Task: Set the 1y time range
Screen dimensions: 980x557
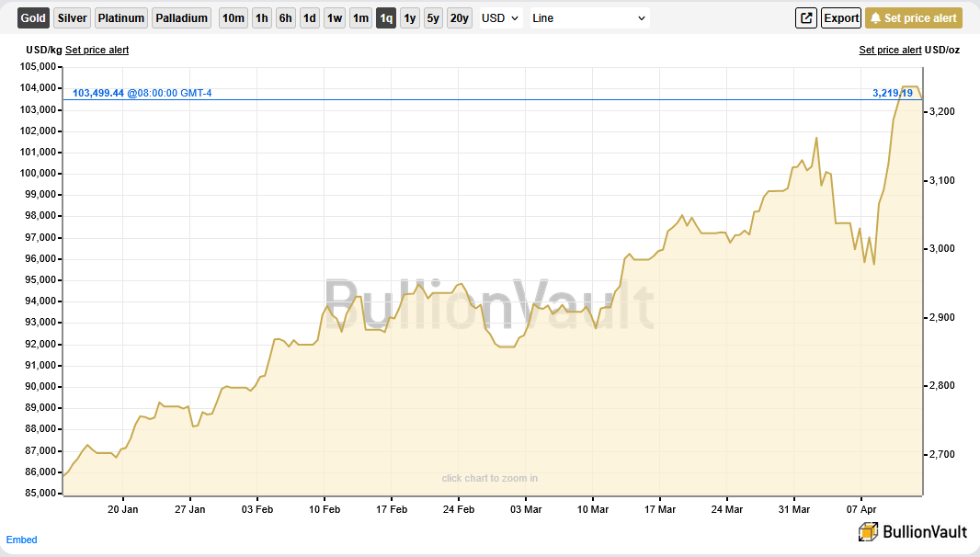Action: (409, 18)
